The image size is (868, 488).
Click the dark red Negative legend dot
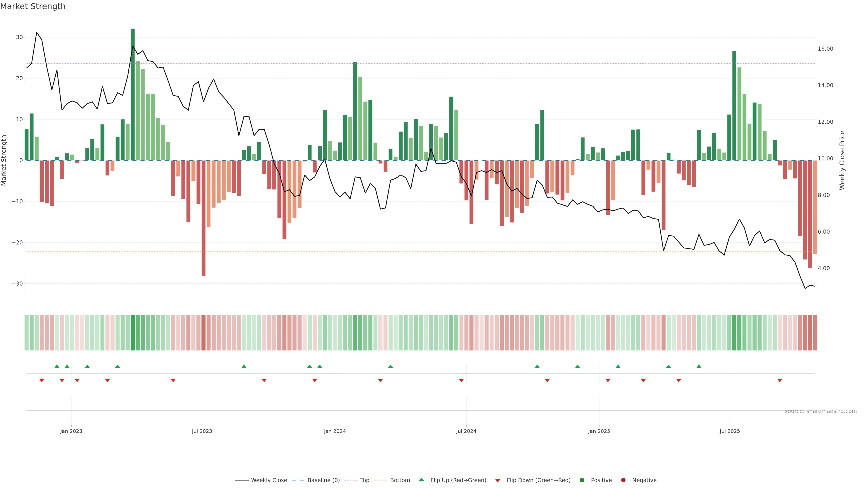coord(623,480)
